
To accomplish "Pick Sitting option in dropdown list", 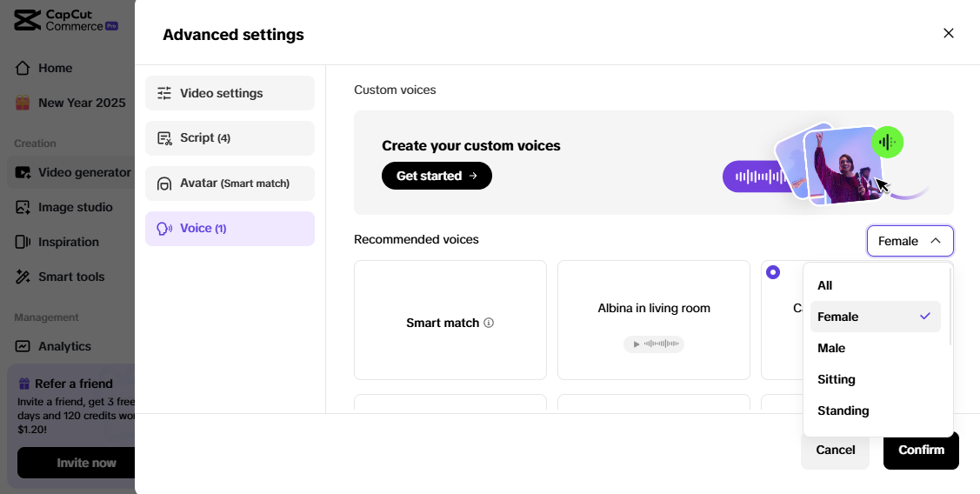I will tap(837, 379).
